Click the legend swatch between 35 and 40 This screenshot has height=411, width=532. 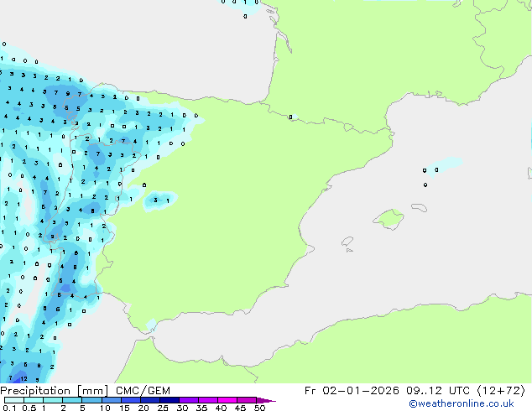click(208, 400)
